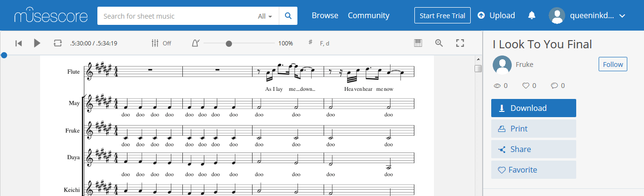Screen dimensions: 644x196
Task: Play the score
Action: [x=37, y=43]
